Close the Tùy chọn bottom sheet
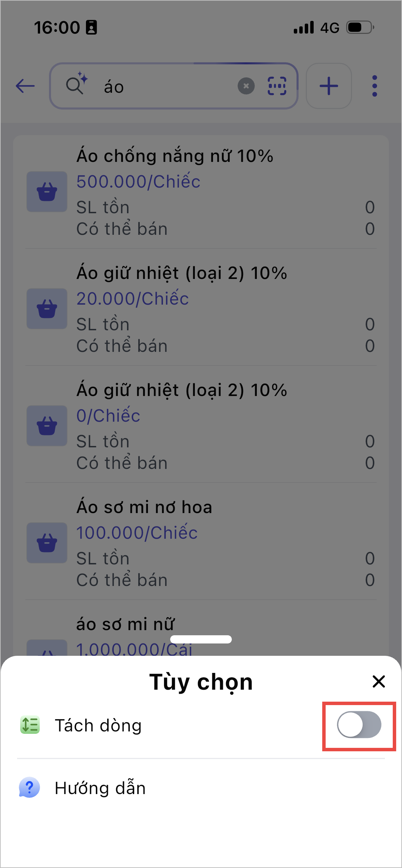 coord(378,681)
